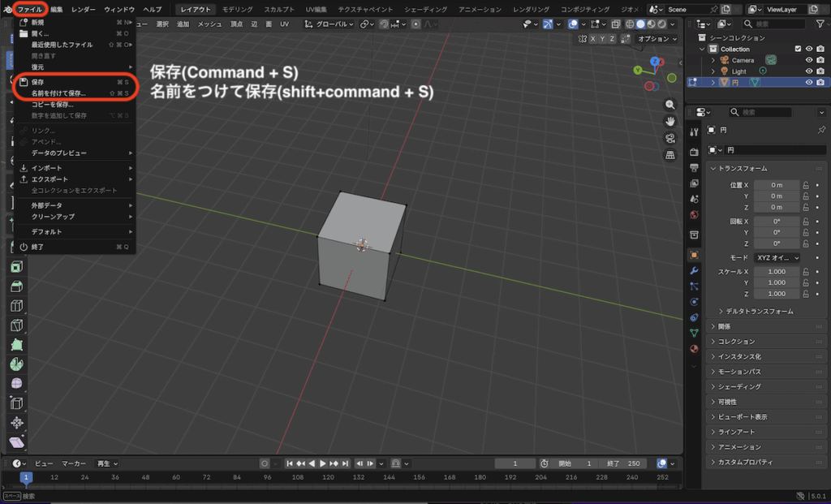The width and height of the screenshot is (831, 504).
Task: Hide the Camera object using its eye icon
Action: click(x=808, y=60)
